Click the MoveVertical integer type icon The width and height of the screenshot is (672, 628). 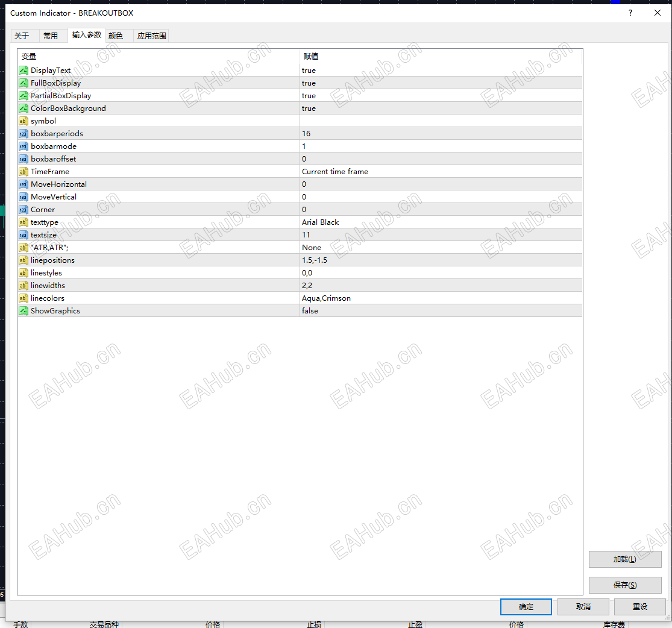23,196
